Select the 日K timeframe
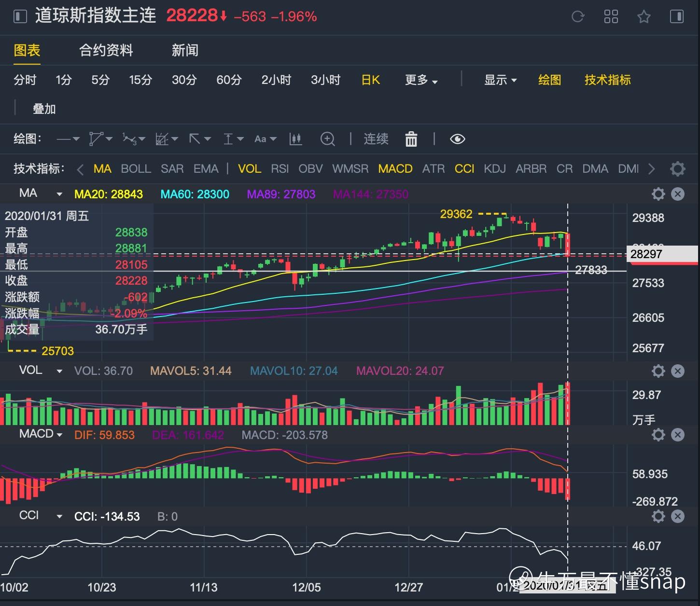 [371, 80]
